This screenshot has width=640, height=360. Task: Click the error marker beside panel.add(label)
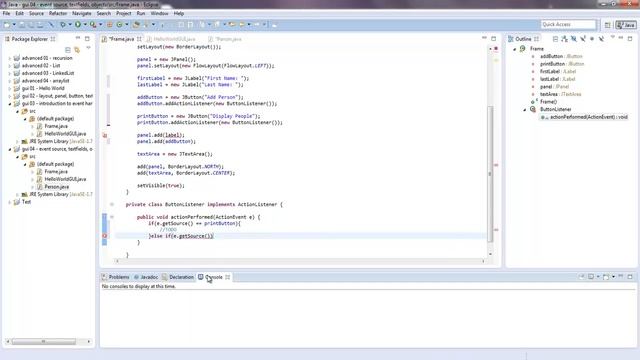click(x=105, y=135)
